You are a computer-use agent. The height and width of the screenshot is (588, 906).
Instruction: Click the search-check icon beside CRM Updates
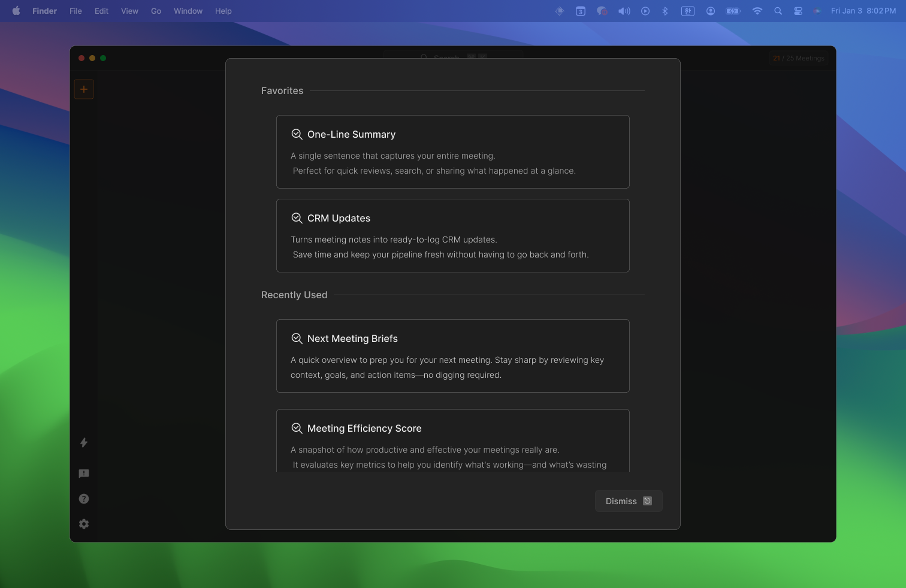click(297, 218)
